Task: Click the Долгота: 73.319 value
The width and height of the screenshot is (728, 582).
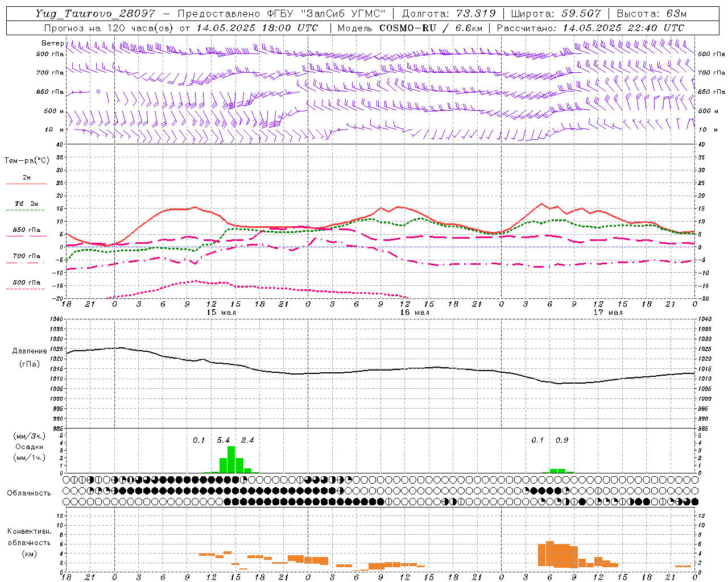Action: click(449, 14)
